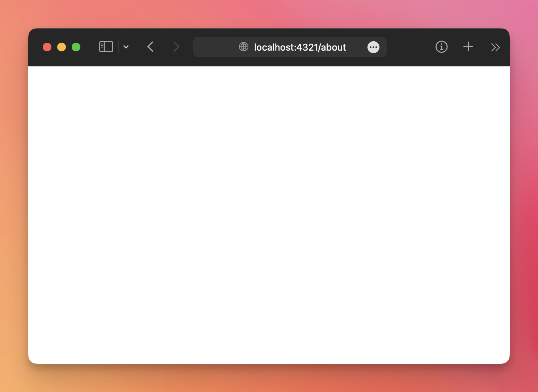Click the globe site icon in address bar

click(x=244, y=47)
